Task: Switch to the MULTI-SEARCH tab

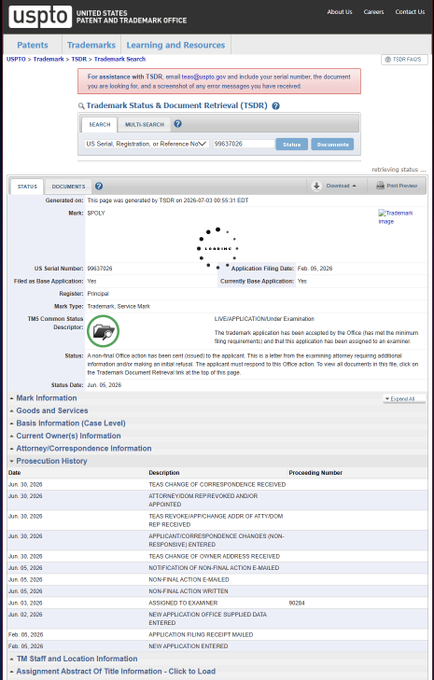Action: click(144, 124)
